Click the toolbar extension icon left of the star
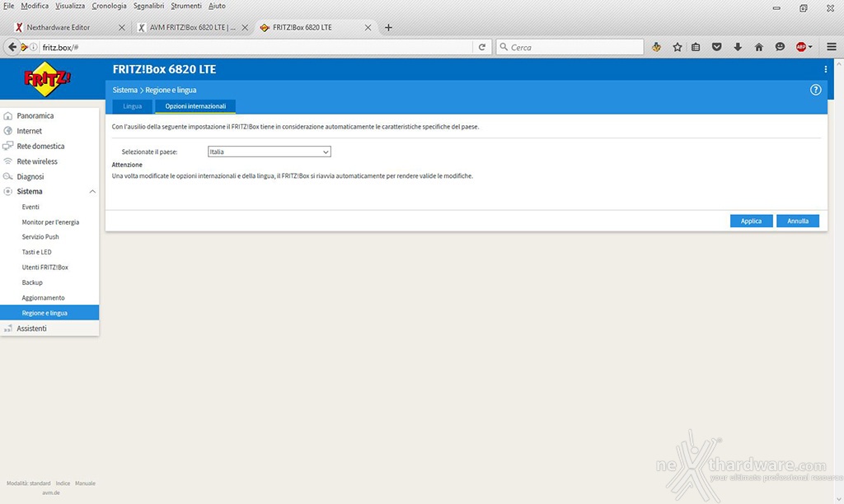 (656, 47)
